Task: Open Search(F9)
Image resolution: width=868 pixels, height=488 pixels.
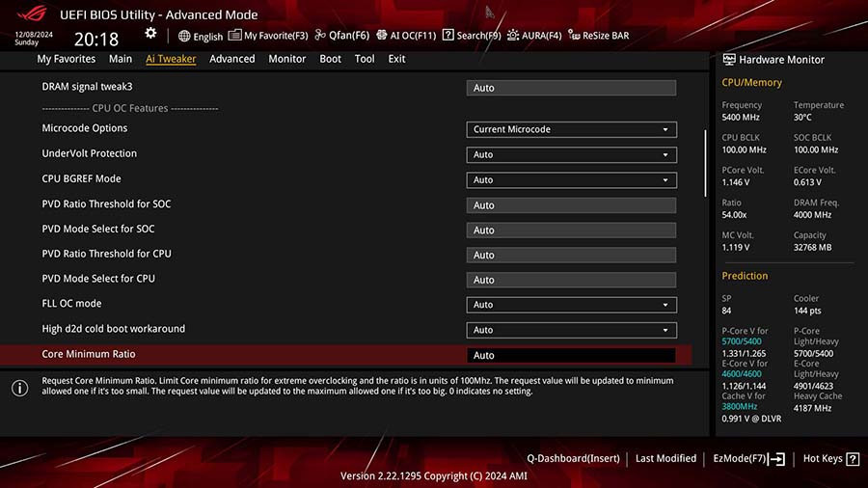Action: [x=472, y=36]
